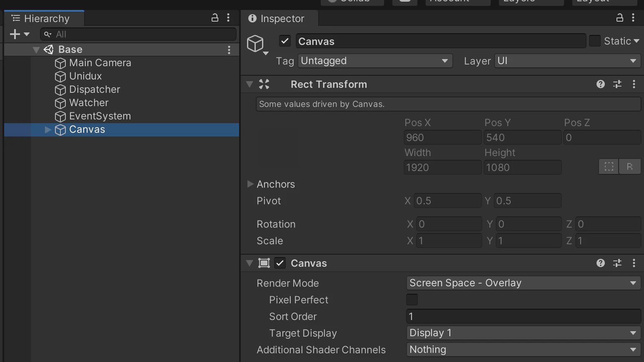Open Rect Transform presets icon
The height and width of the screenshot is (362, 644).
pyautogui.click(x=617, y=84)
